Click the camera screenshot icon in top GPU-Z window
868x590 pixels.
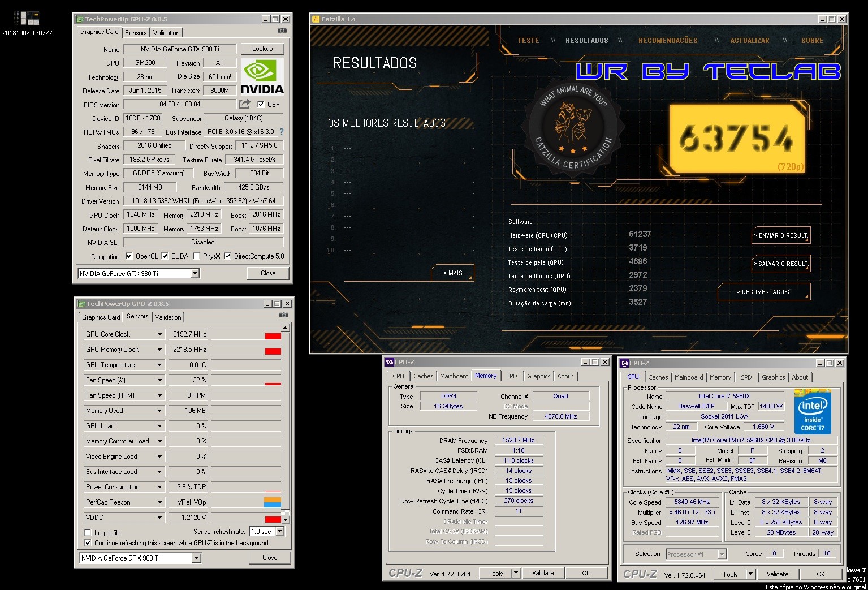click(x=282, y=31)
